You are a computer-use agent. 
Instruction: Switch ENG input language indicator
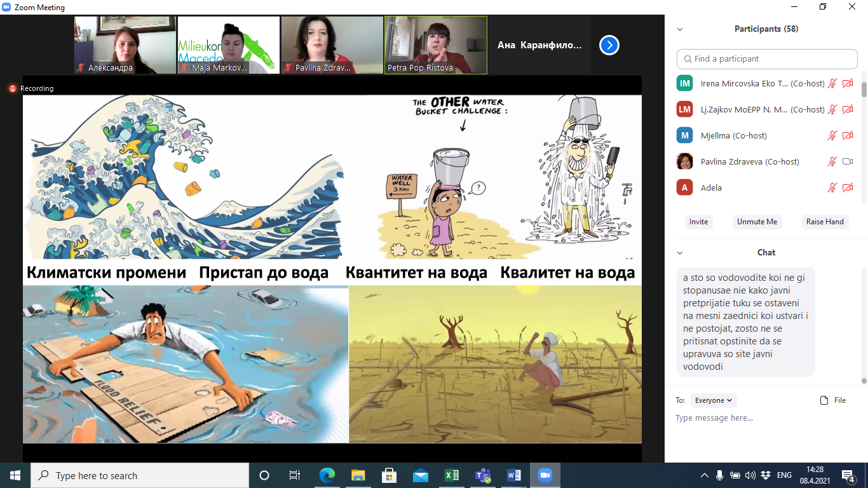click(x=784, y=475)
